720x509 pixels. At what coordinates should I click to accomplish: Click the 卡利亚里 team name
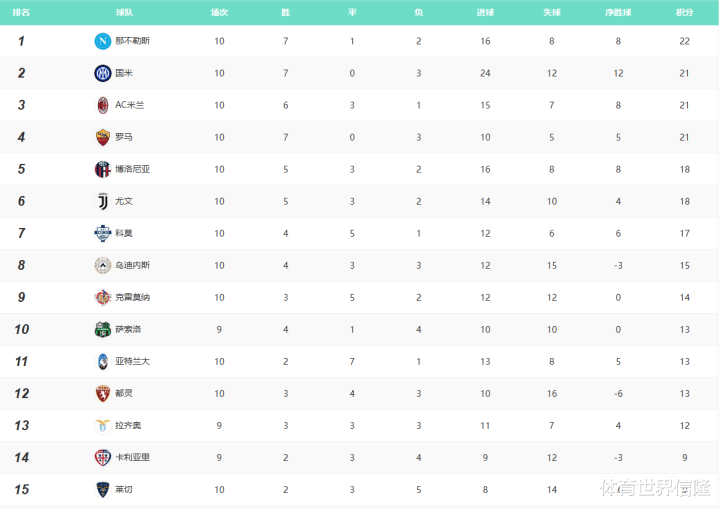pyautogui.click(x=133, y=457)
